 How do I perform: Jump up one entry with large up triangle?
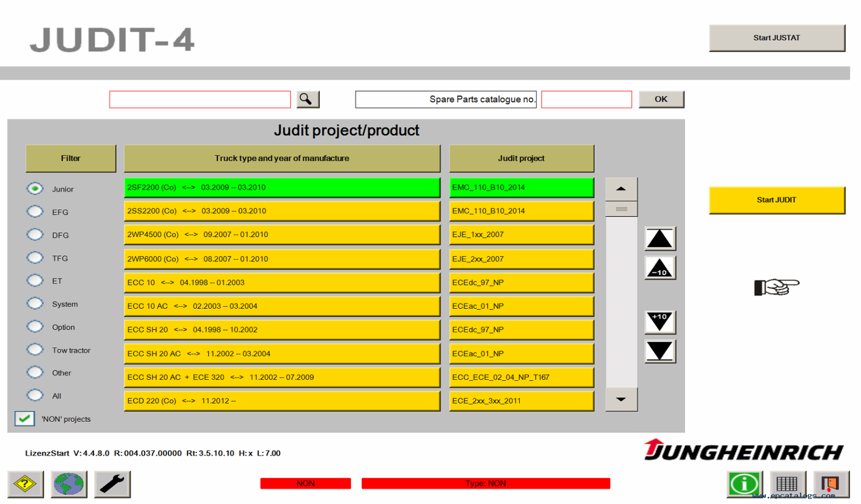660,239
